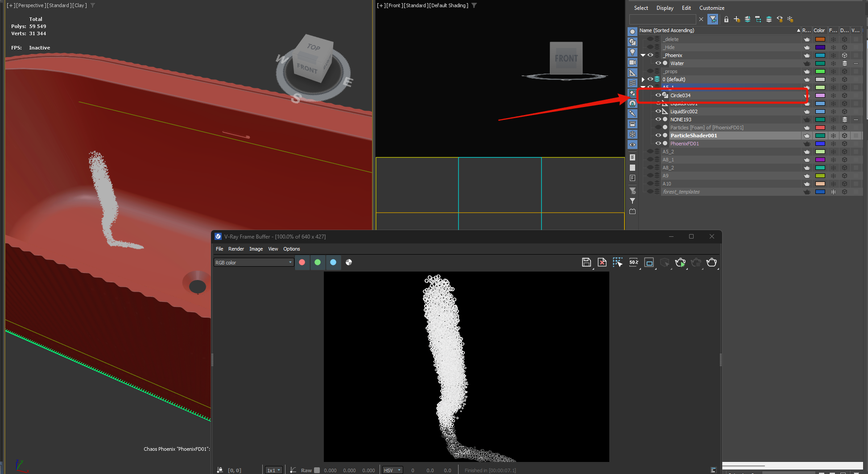Toggle the red channel button
This screenshot has height=474, width=868.
pyautogui.click(x=302, y=262)
